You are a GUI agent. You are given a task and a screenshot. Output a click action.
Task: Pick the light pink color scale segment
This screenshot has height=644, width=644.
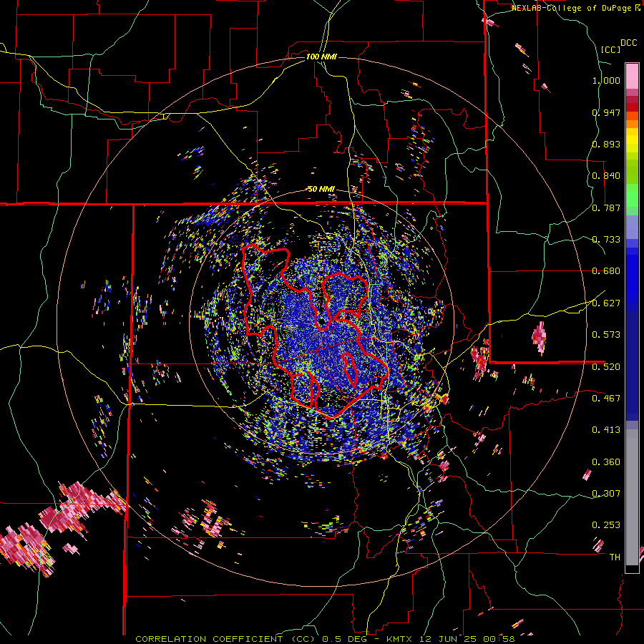[632, 76]
